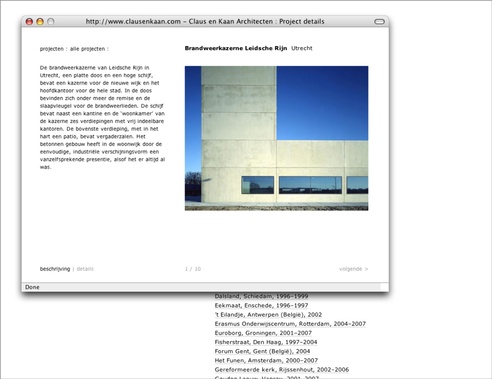Click the window title bar text
The width and height of the screenshot is (492, 379).
pyautogui.click(x=205, y=22)
